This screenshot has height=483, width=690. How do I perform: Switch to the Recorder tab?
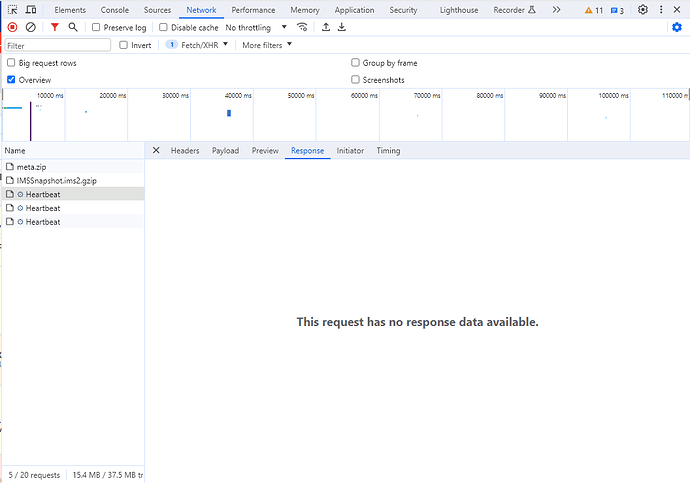coord(514,10)
